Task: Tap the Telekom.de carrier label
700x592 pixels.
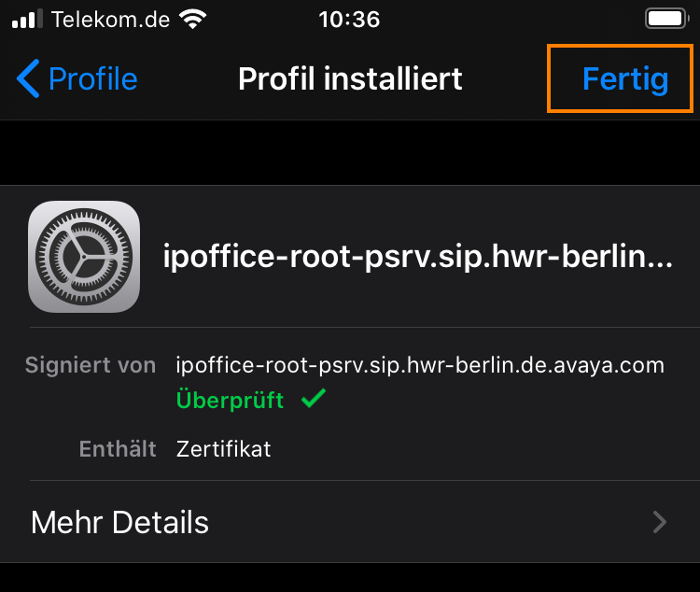Action: coord(111,20)
